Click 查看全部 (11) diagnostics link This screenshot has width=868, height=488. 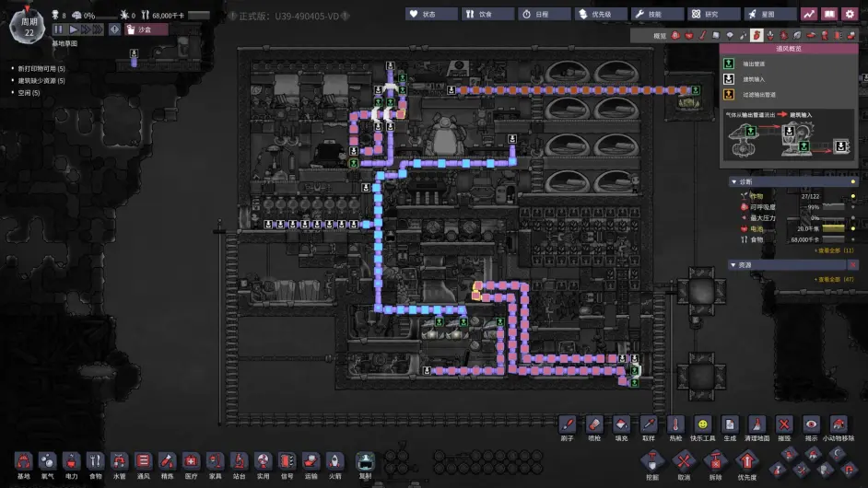(833, 250)
